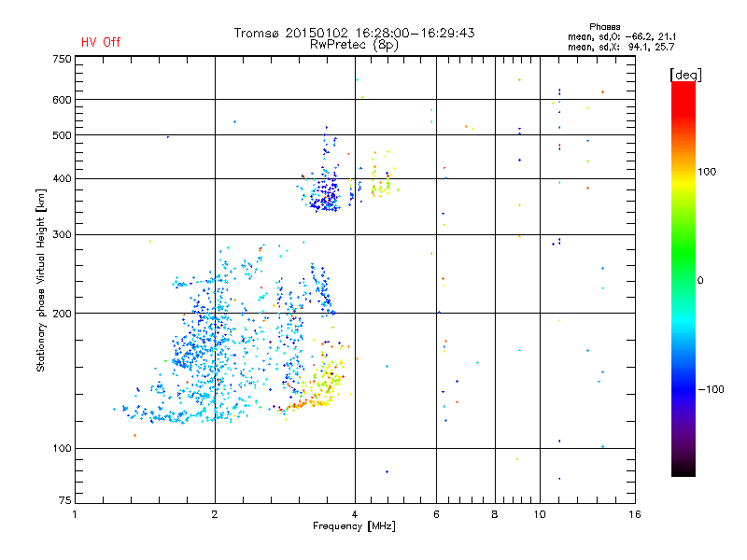The image size is (747, 560).
Task: Click the y-axis tick label '600'
Action: (62, 100)
